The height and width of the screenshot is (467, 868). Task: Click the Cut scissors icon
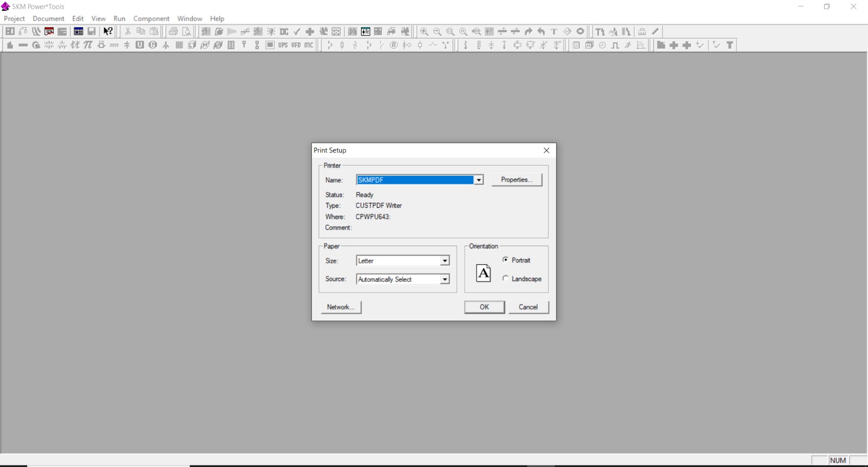tap(128, 31)
